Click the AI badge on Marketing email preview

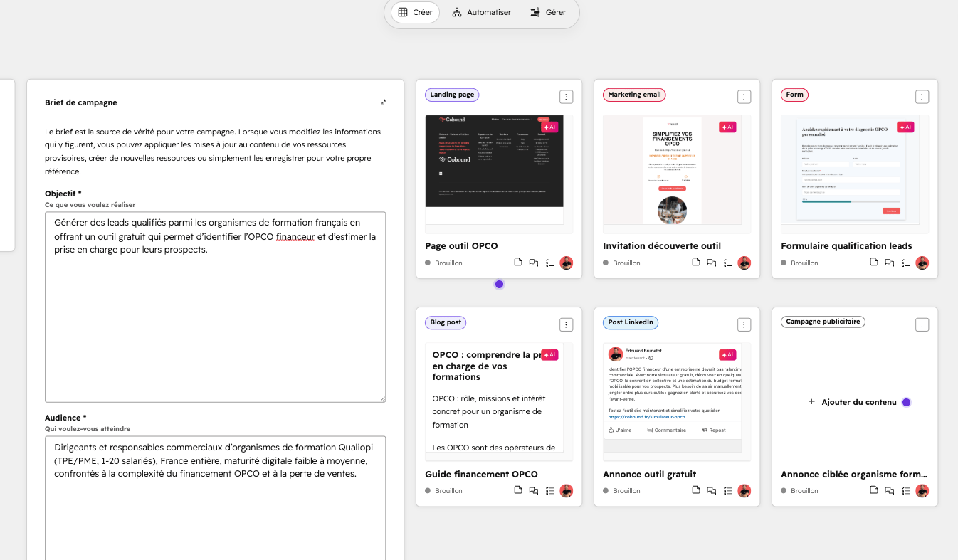[x=727, y=127]
